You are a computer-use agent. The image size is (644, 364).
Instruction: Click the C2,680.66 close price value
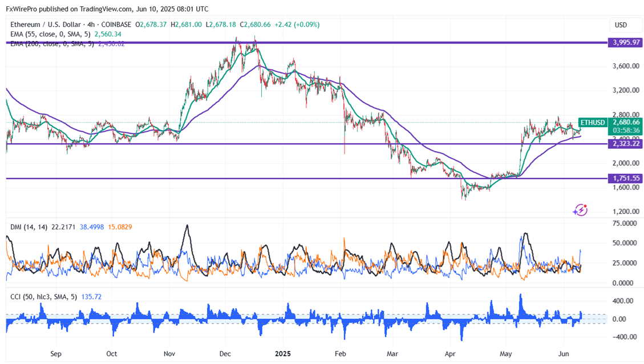click(x=255, y=25)
